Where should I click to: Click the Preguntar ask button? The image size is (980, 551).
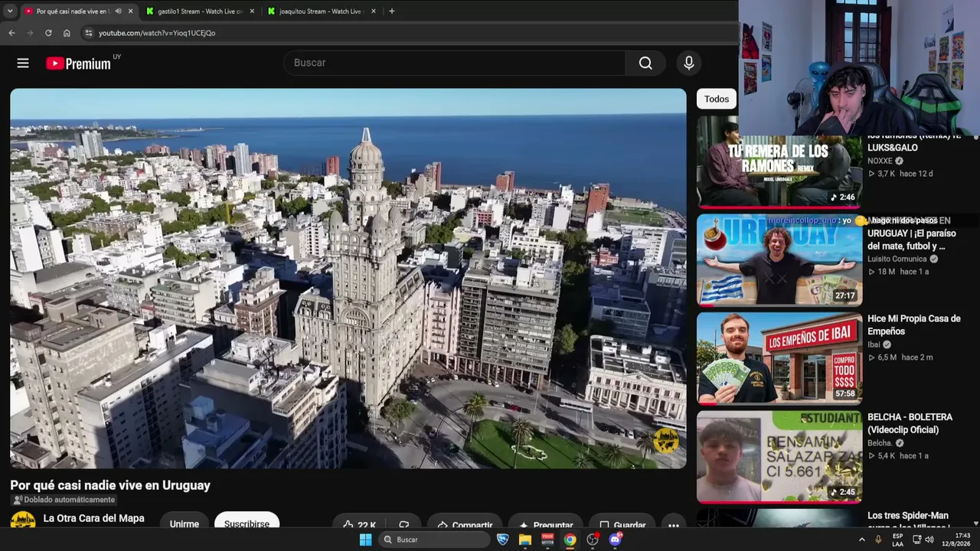point(546,522)
